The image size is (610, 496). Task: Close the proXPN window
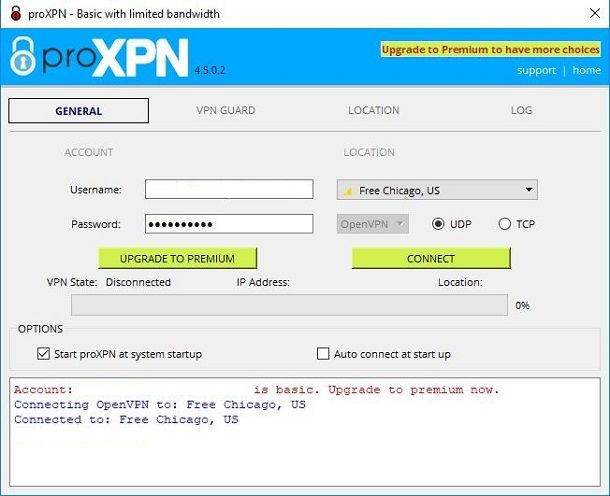point(595,13)
